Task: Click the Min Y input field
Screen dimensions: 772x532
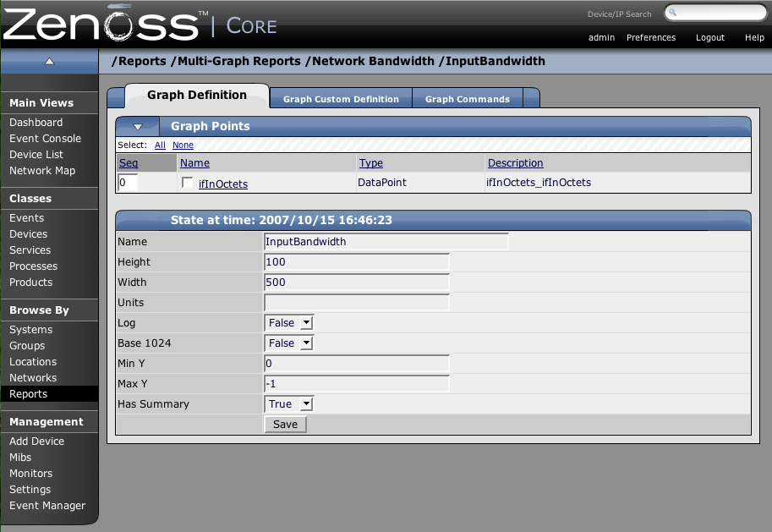Action: pyautogui.click(x=357, y=364)
